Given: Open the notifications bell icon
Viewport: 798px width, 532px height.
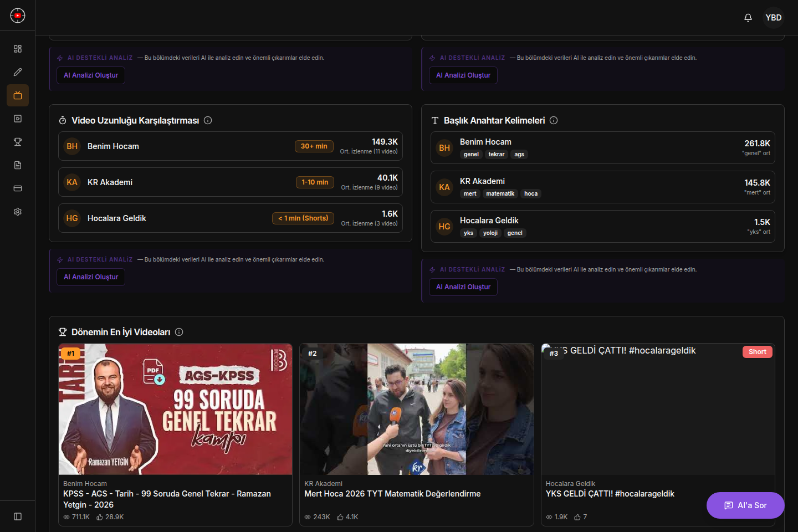Looking at the screenshot, I should 748,18.
